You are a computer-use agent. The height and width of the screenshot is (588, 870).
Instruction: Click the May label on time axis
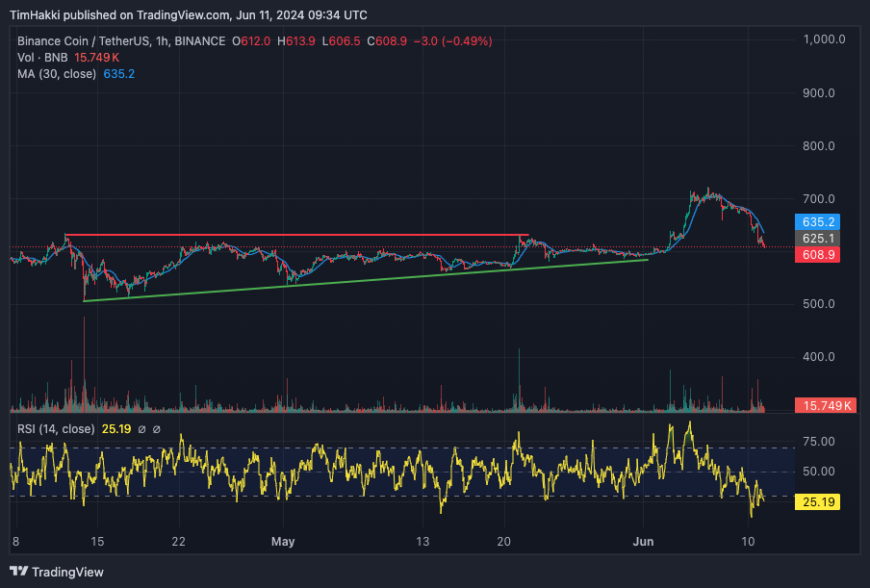point(283,542)
